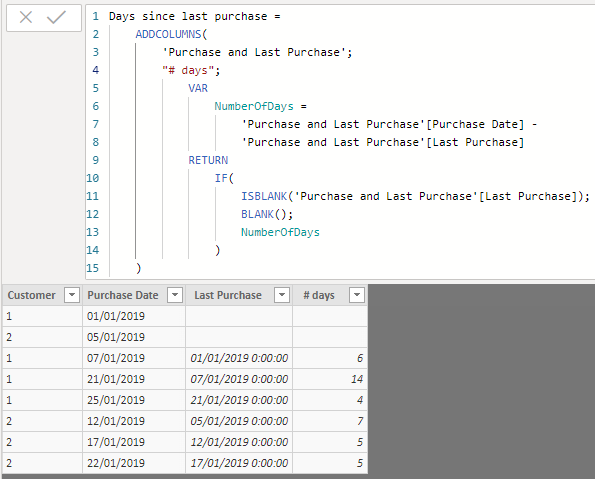
Task: Open the Customer column filter dropdown
Action: click(x=72, y=295)
